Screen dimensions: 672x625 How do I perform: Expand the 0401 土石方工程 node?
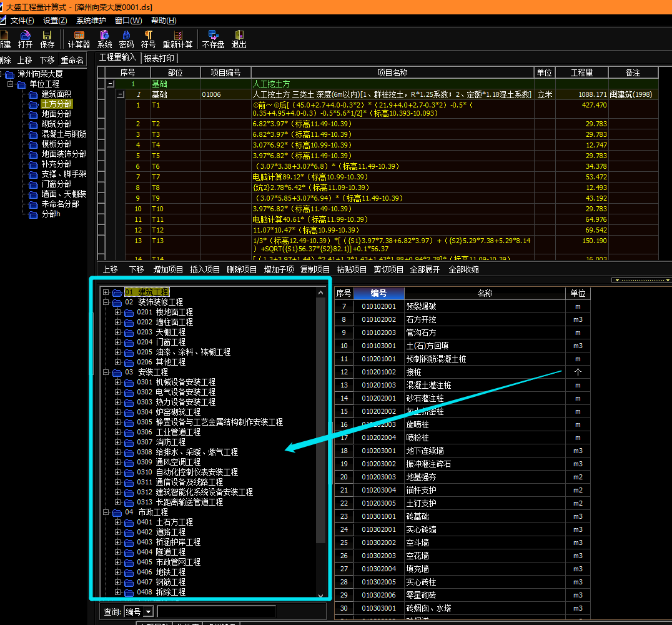tap(117, 522)
